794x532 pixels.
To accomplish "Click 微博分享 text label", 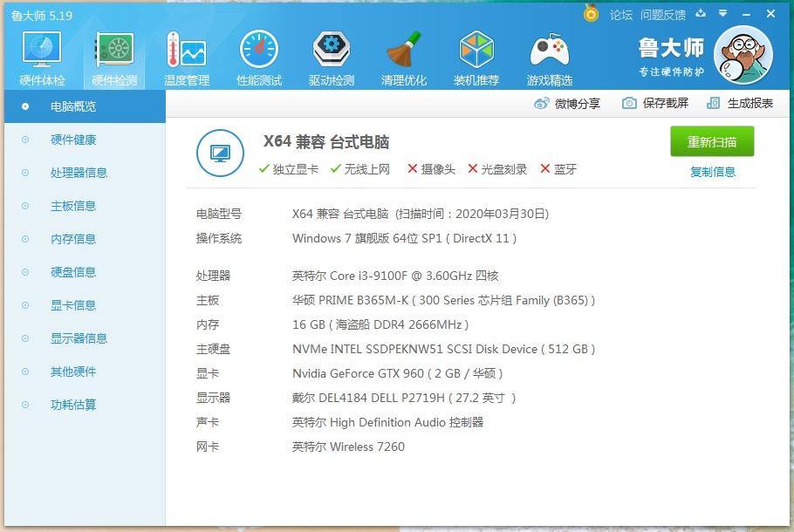I will tap(578, 104).
